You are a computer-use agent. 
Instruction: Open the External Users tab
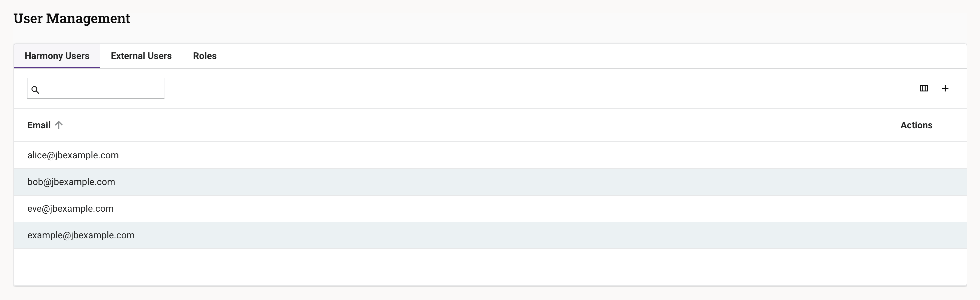(141, 56)
